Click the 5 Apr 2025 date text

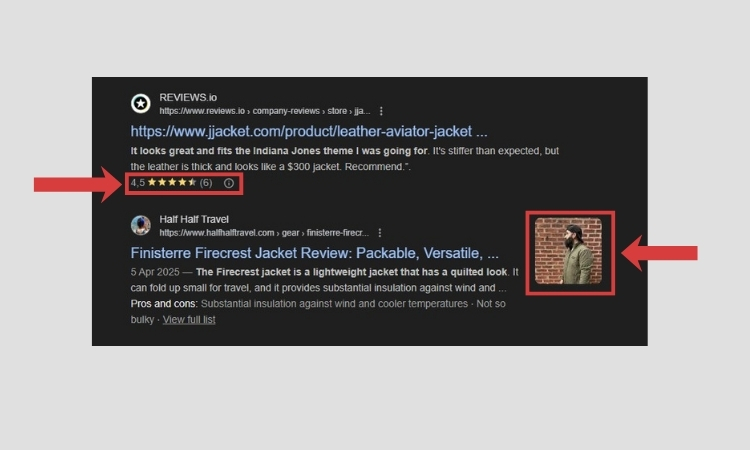pos(155,272)
